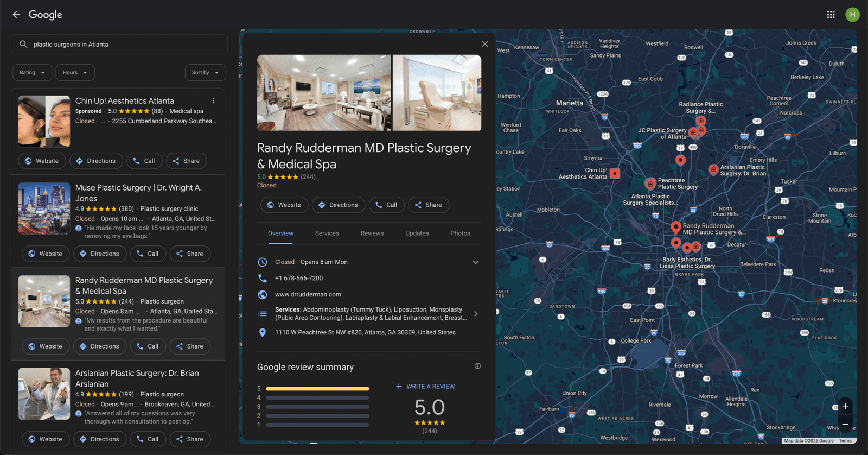This screenshot has height=455, width=868.
Task: Open the Arslanian Plastic Surgery listing title
Action: (137, 378)
